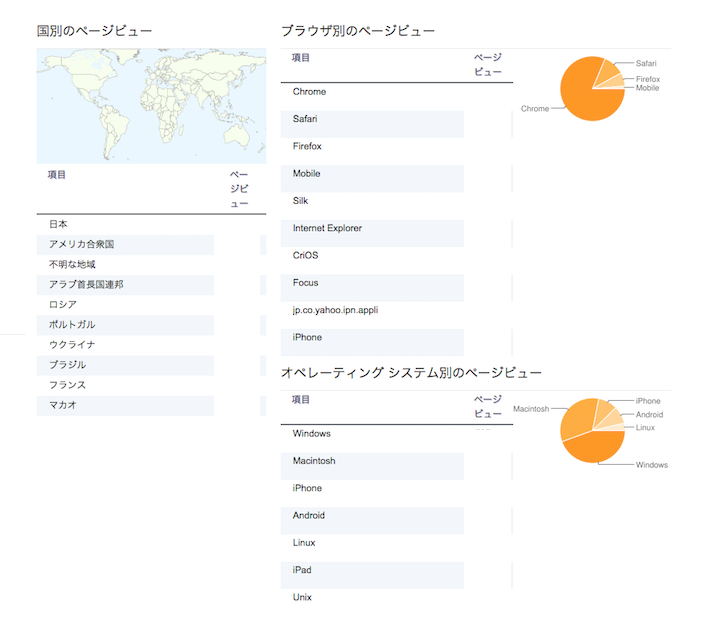Click the オペレーティング システム別のページビュー heading

coord(411,373)
